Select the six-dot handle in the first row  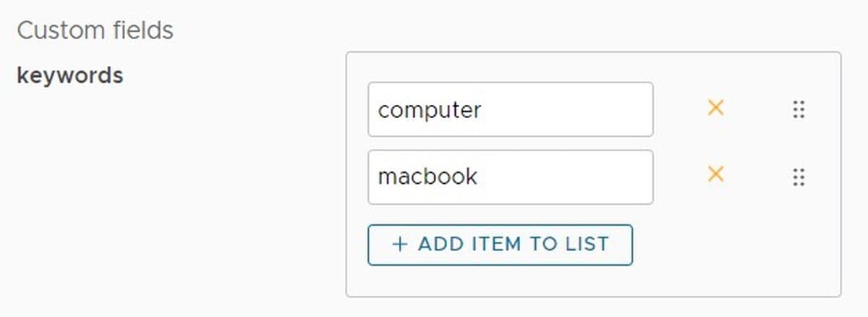pyautogui.click(x=799, y=109)
